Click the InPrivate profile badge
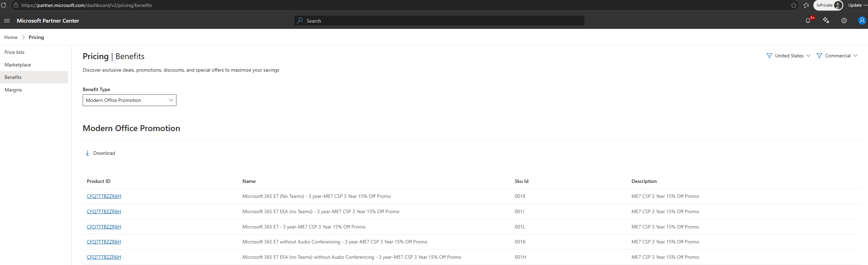Viewport: 868px width, 265px height. pyautogui.click(x=828, y=5)
